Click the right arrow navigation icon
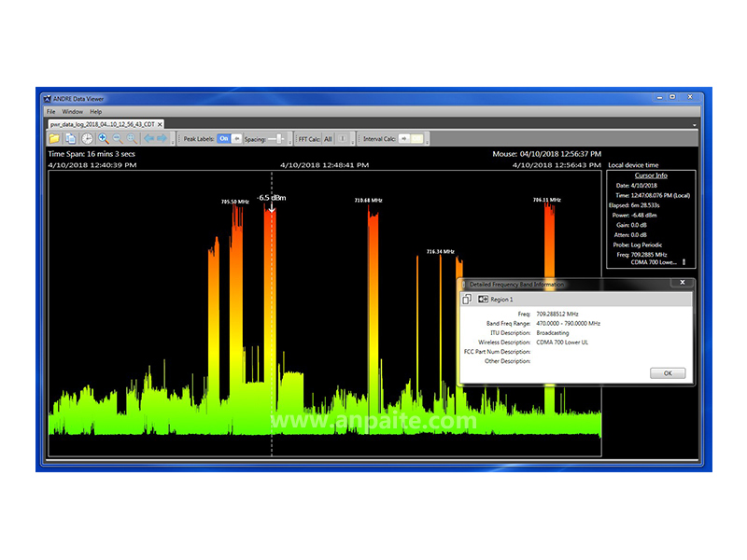The width and height of the screenshot is (747, 560). [x=162, y=138]
